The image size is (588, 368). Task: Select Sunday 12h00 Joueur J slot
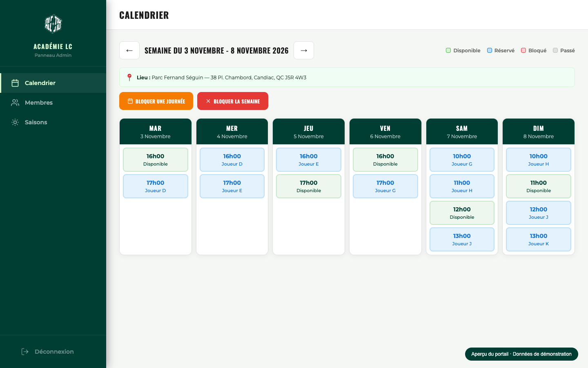(539, 213)
